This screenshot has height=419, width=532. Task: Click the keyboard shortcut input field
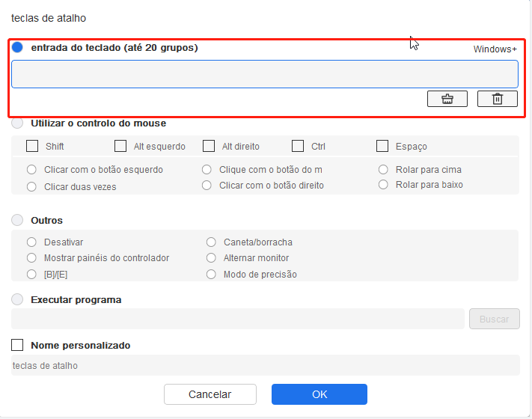click(x=265, y=74)
